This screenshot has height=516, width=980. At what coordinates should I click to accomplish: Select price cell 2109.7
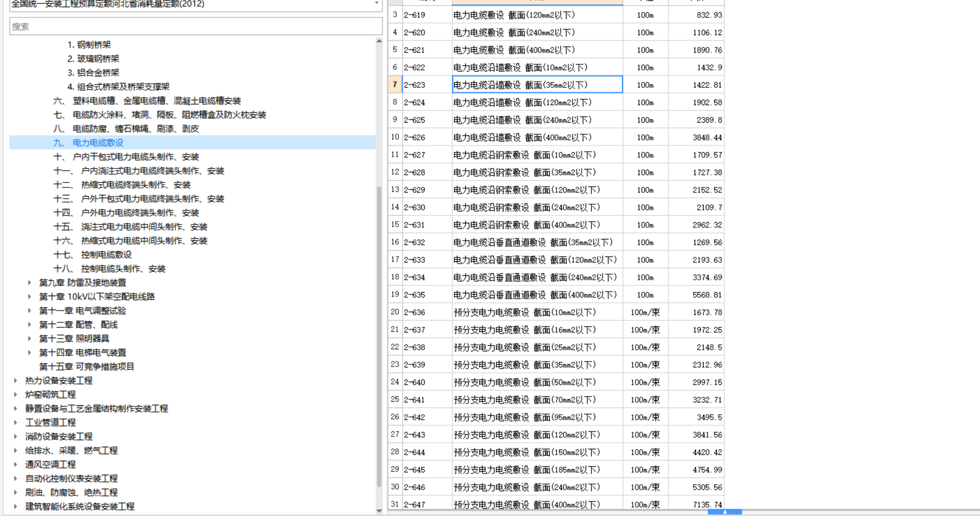click(x=696, y=207)
